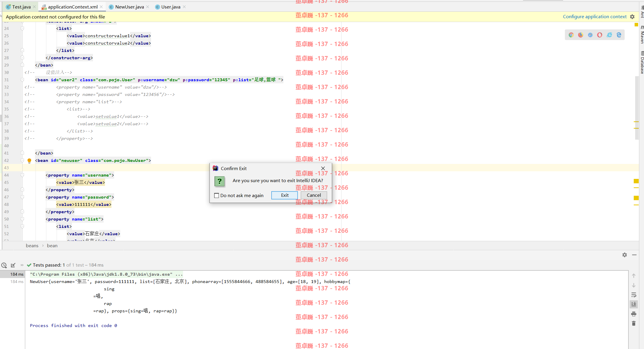Close the Confirm Exit dialog

pos(323,168)
